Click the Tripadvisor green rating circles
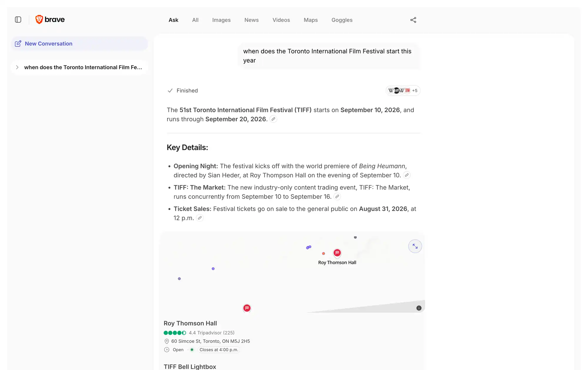Screen dimensions: 588x370 [x=175, y=333]
